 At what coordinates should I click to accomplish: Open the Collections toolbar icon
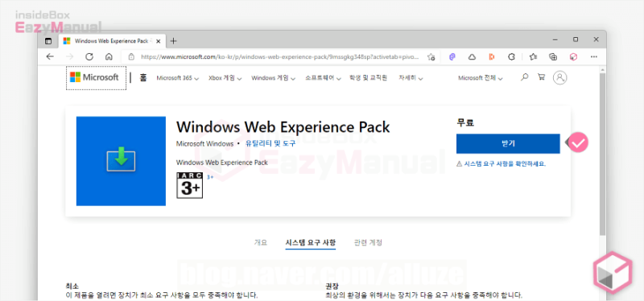tap(553, 57)
